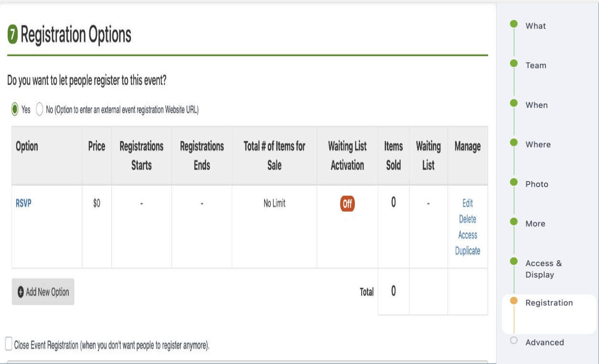Duplicate the RSVP option
The height and width of the screenshot is (364, 599).
pos(467,250)
